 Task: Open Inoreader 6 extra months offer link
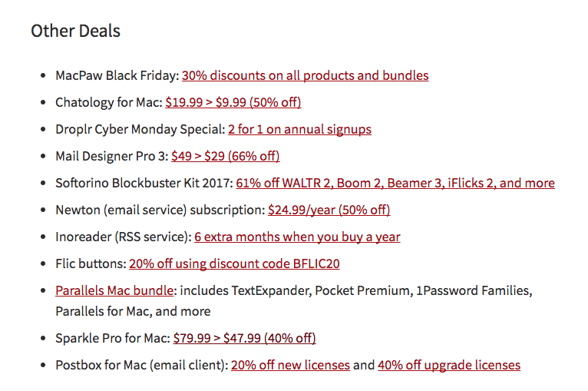(x=297, y=237)
